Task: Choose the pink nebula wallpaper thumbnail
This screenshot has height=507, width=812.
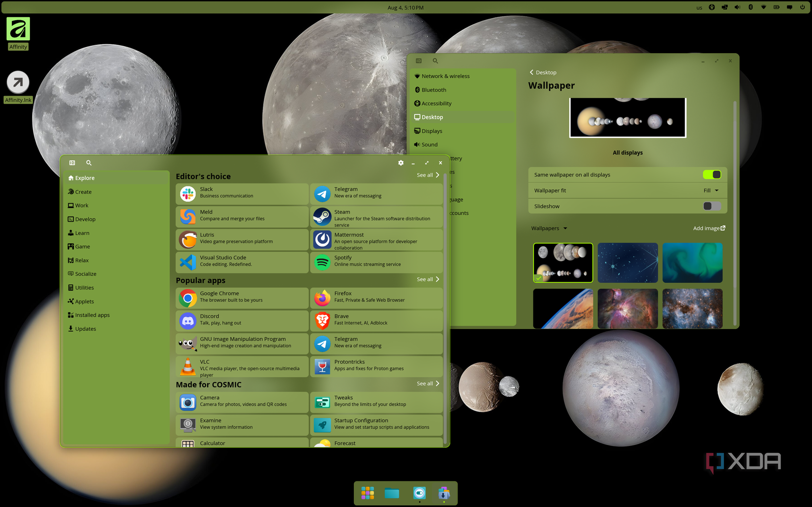Action: pyautogui.click(x=627, y=308)
